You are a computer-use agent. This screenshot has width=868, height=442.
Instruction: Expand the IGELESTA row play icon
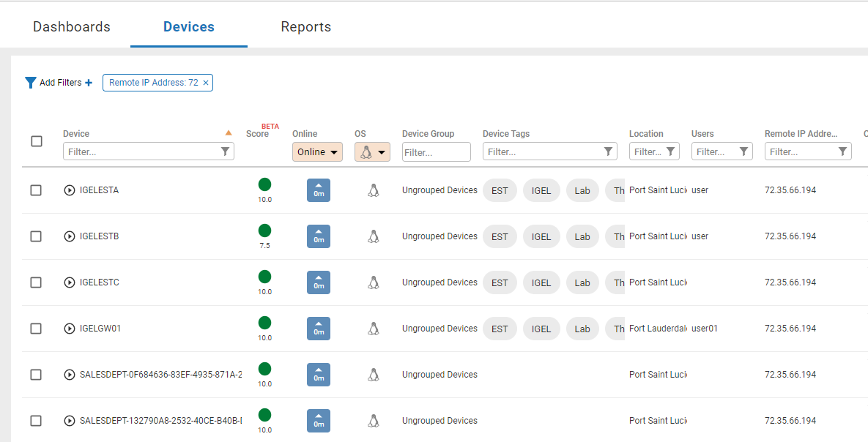click(69, 190)
